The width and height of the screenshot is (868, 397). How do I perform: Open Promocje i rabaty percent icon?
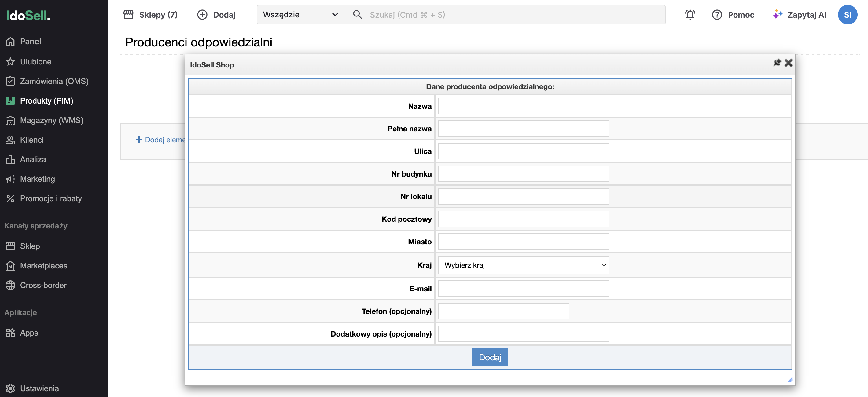point(10,198)
